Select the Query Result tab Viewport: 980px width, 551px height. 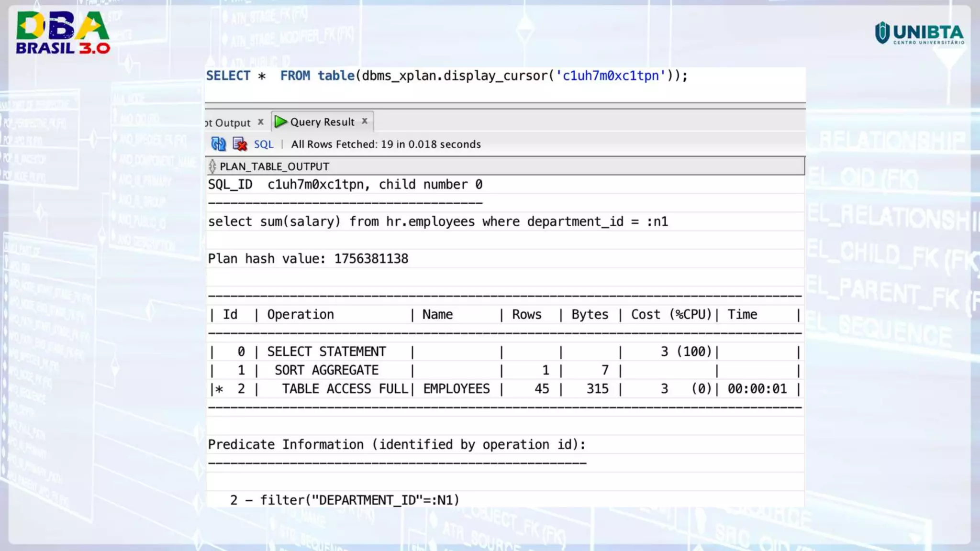click(x=322, y=122)
